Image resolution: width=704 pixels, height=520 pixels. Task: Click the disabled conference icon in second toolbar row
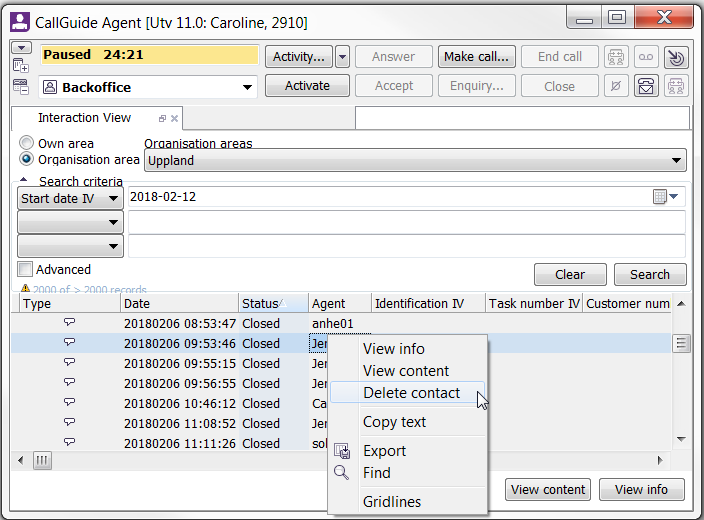(x=676, y=86)
